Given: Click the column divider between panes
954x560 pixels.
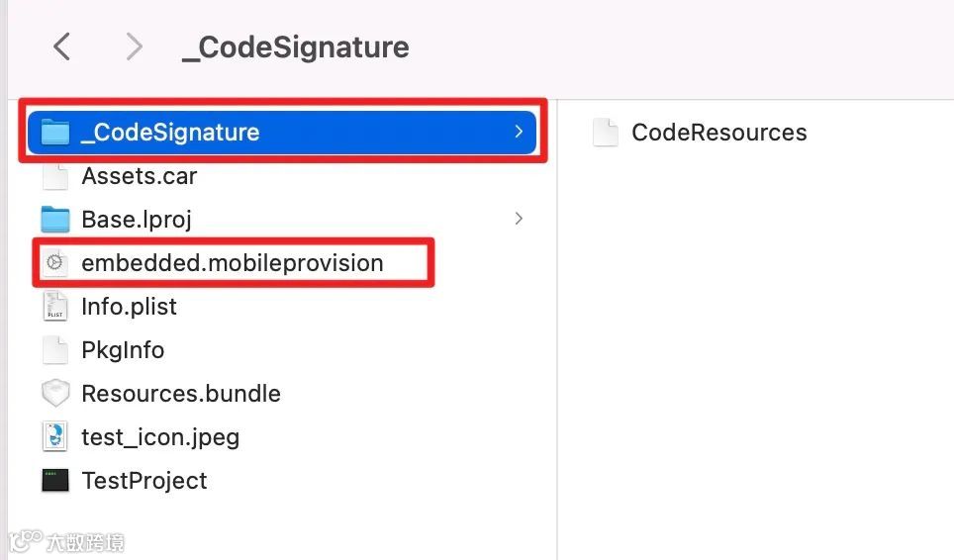Looking at the screenshot, I should coord(557,327).
